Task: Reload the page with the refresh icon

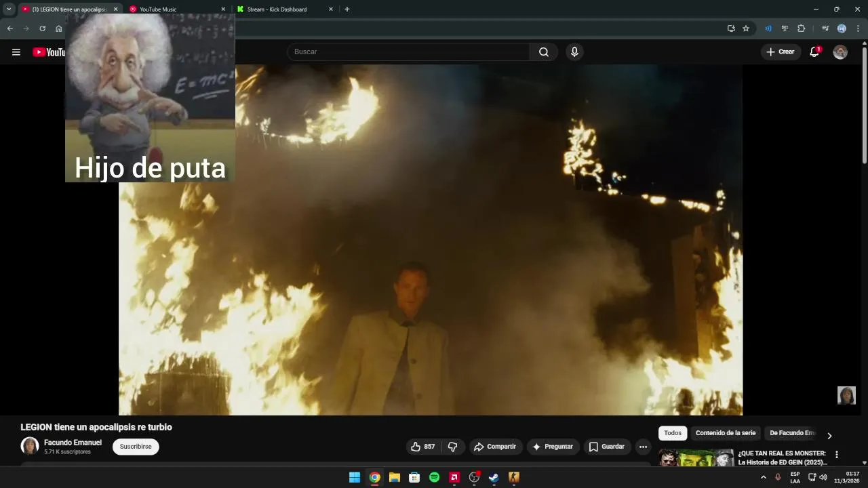Action: [x=42, y=28]
